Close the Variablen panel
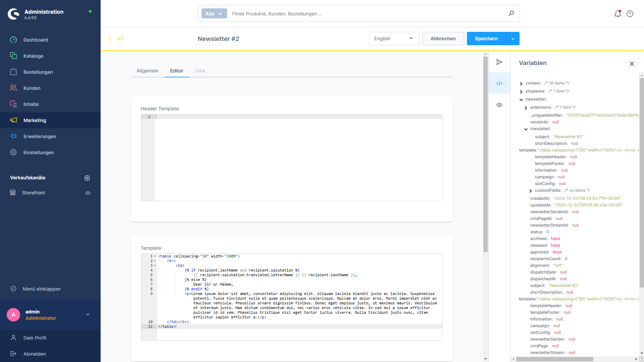The width and height of the screenshot is (644, 362). point(632,64)
